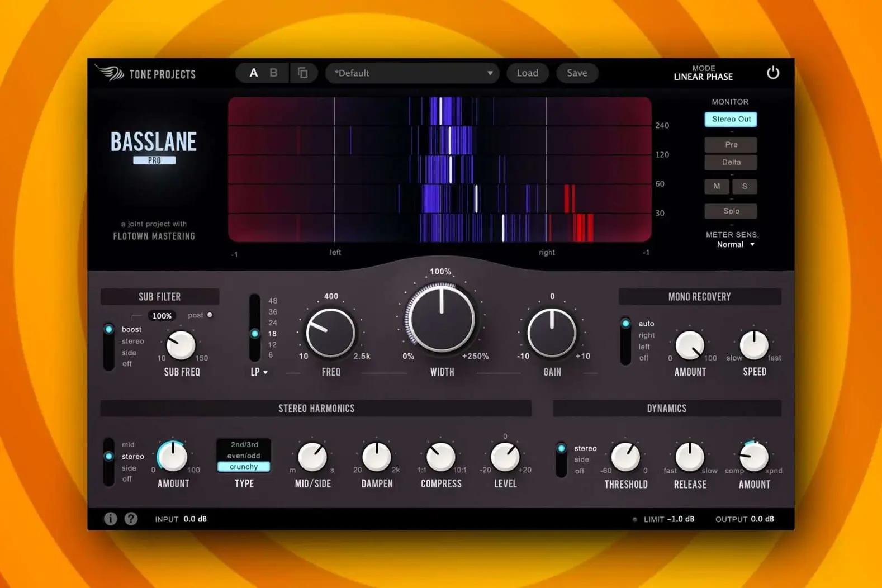
Task: Click the harmonics Level knob
Action: (x=505, y=456)
